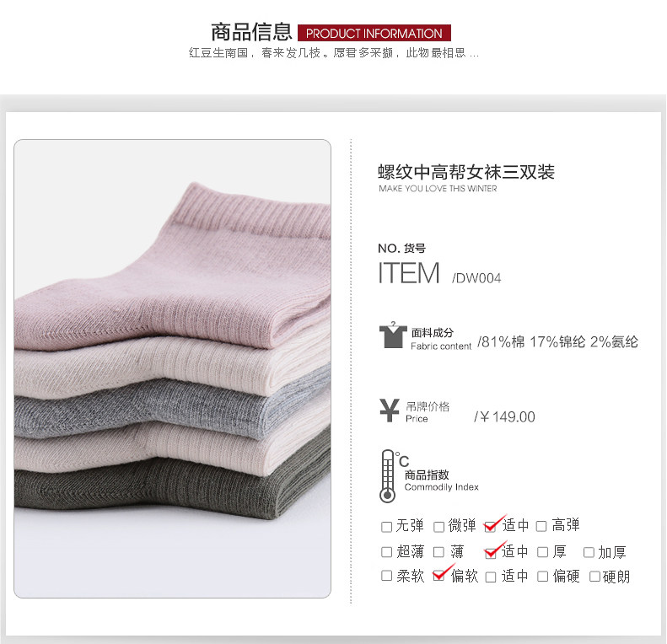This screenshot has height=644, width=667.
Task: Check the 加厚 checkbox
Action: 589,552
